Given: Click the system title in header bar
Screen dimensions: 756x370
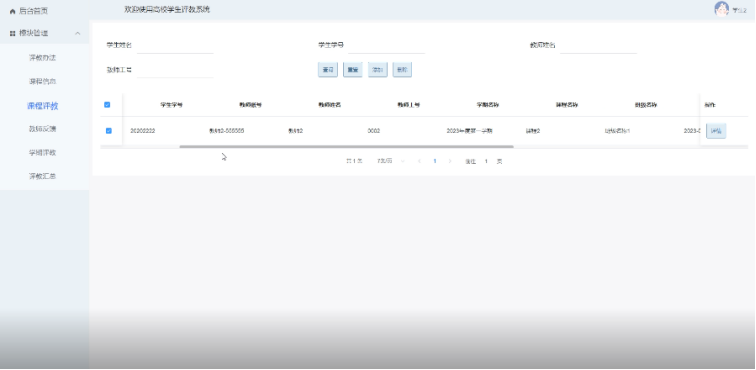Looking at the screenshot, I should click(x=167, y=9).
